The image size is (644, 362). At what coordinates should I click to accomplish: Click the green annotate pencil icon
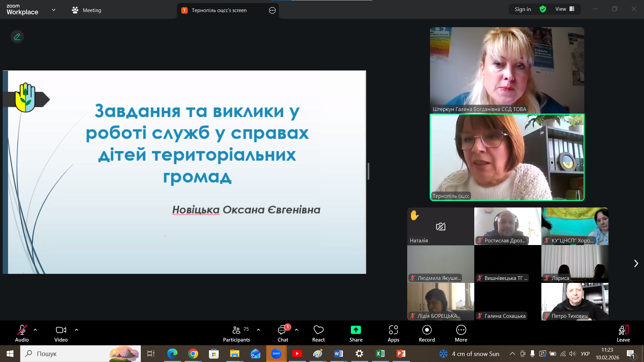(17, 37)
